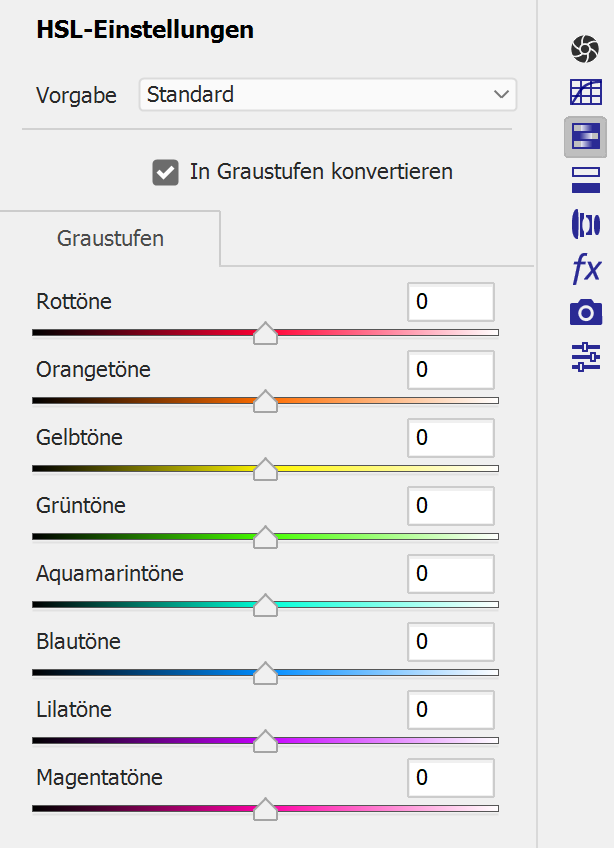The width and height of the screenshot is (614, 848).
Task: Open the Vorgabe Standard dropdown
Action: coord(327,95)
